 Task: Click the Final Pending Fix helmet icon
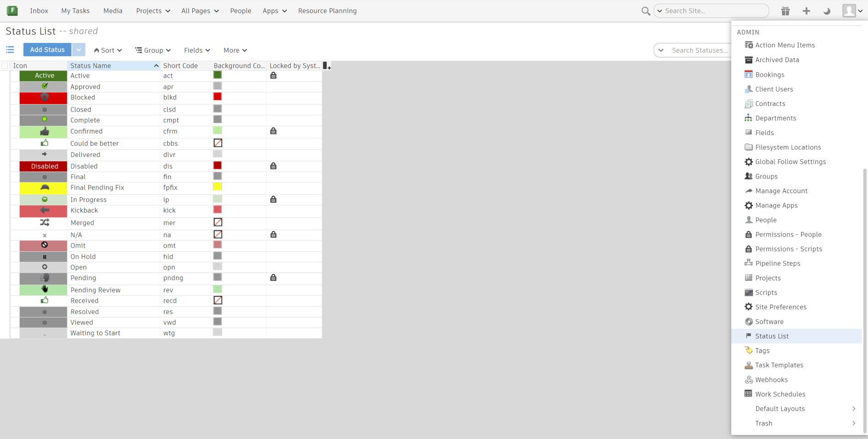click(44, 187)
